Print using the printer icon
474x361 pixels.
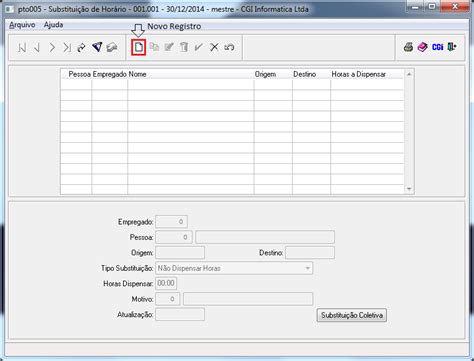pyautogui.click(x=408, y=47)
